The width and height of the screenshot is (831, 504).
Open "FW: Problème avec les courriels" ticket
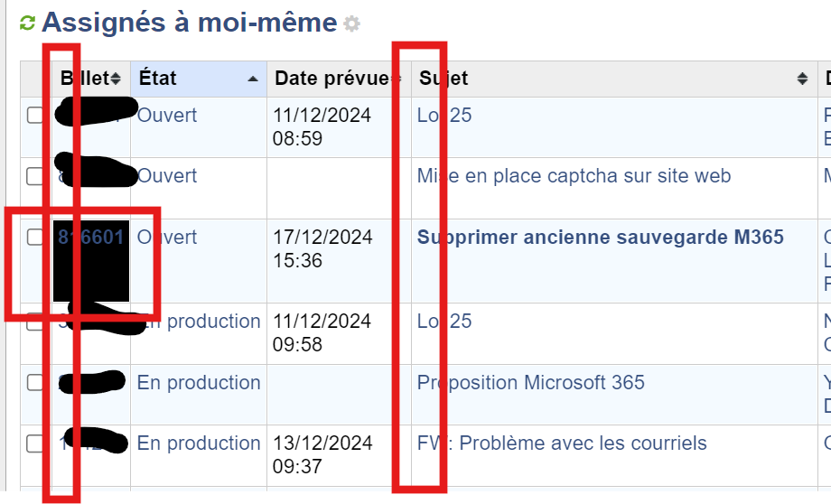coord(562,443)
